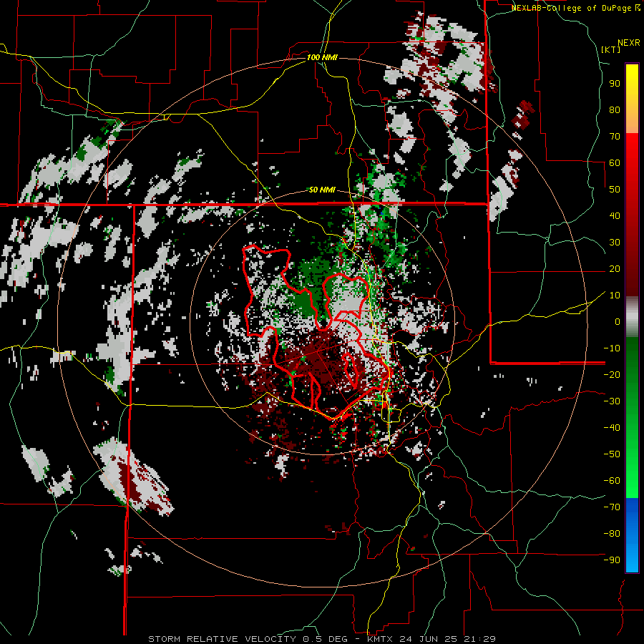Select the -10 value on the velocity scale
644x644 pixels.
click(612, 348)
